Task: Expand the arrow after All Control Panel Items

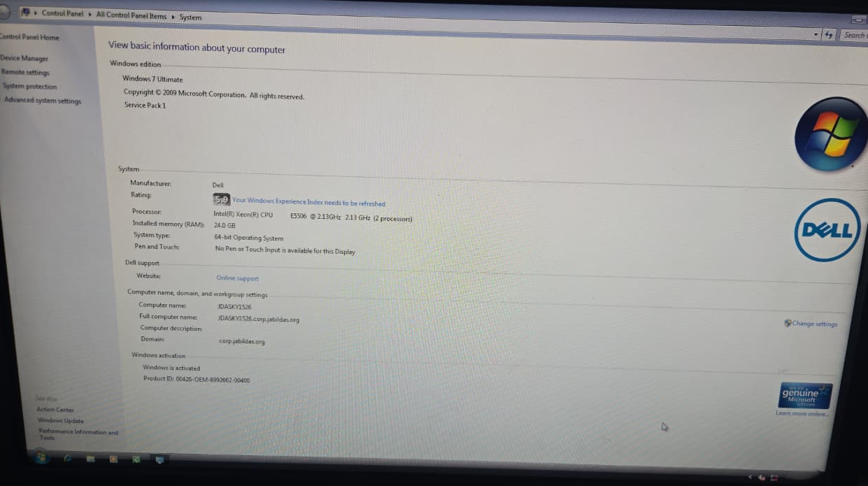Action: (173, 17)
